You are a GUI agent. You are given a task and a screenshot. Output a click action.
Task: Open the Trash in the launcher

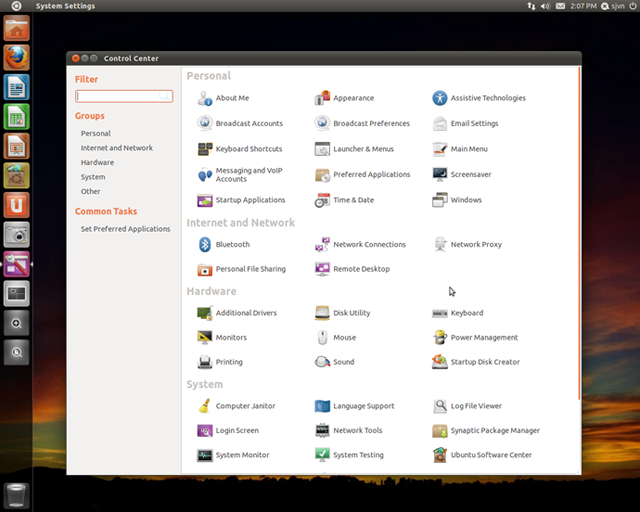(x=16, y=496)
